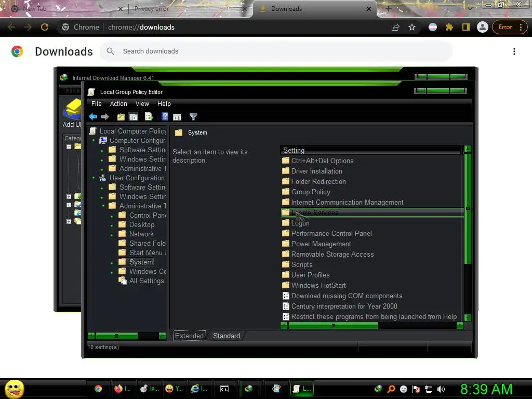Click the settings list scroll down arrow
532x399 pixels.
click(x=468, y=317)
